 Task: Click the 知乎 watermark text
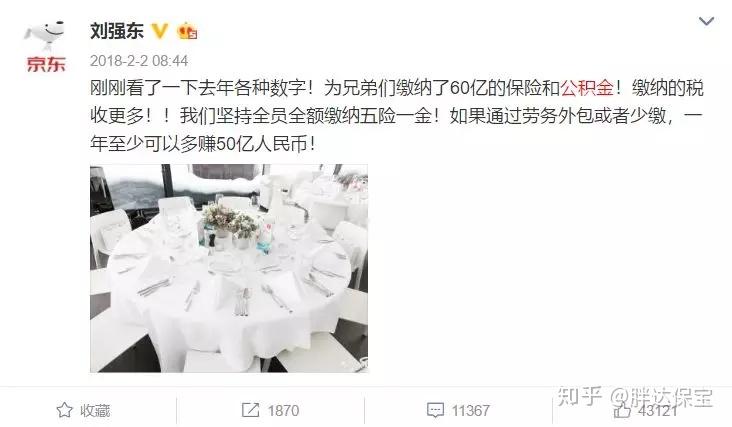(580, 397)
